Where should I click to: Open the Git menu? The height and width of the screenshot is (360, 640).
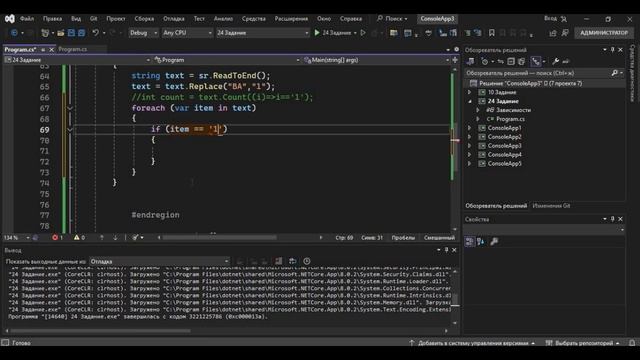93,19
